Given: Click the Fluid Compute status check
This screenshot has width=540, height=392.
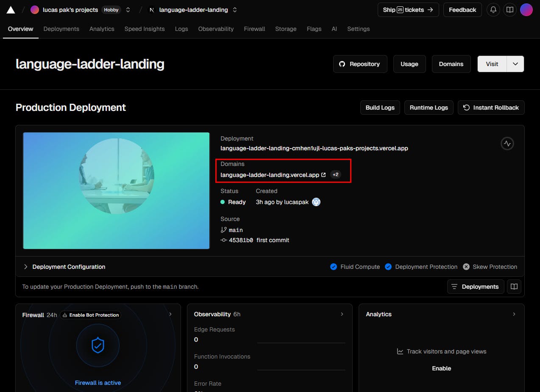Looking at the screenshot, I should click(355, 267).
